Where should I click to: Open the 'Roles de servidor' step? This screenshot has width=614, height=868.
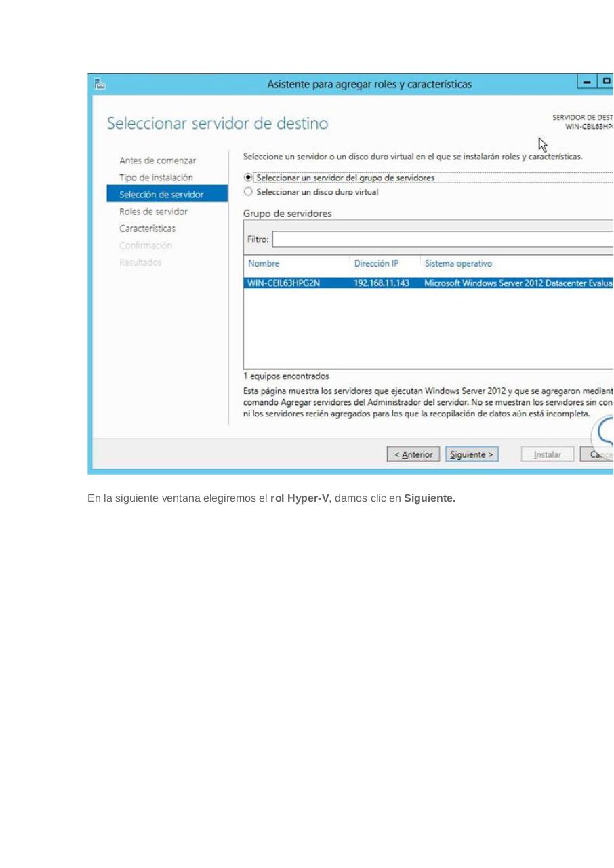click(154, 211)
